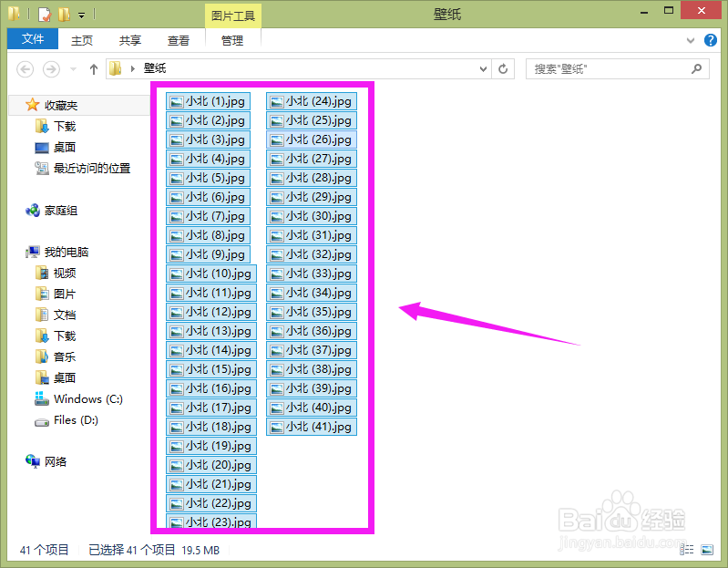Click the image icon of 小北 (3).jpg
Screen dimensions: 728x568
point(177,140)
